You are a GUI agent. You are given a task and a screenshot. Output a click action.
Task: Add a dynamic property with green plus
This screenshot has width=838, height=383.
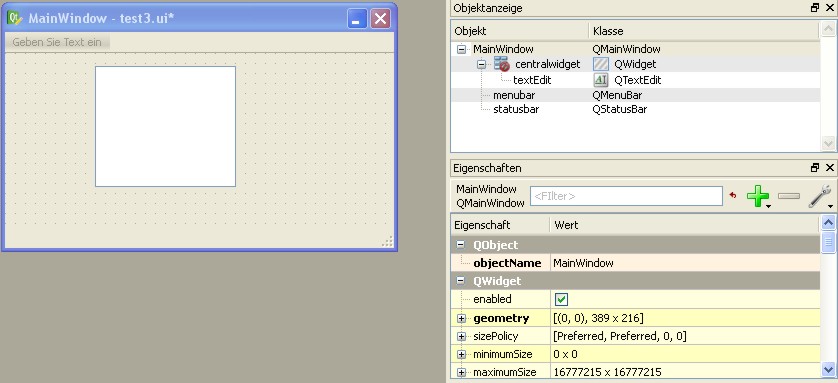(x=758, y=196)
